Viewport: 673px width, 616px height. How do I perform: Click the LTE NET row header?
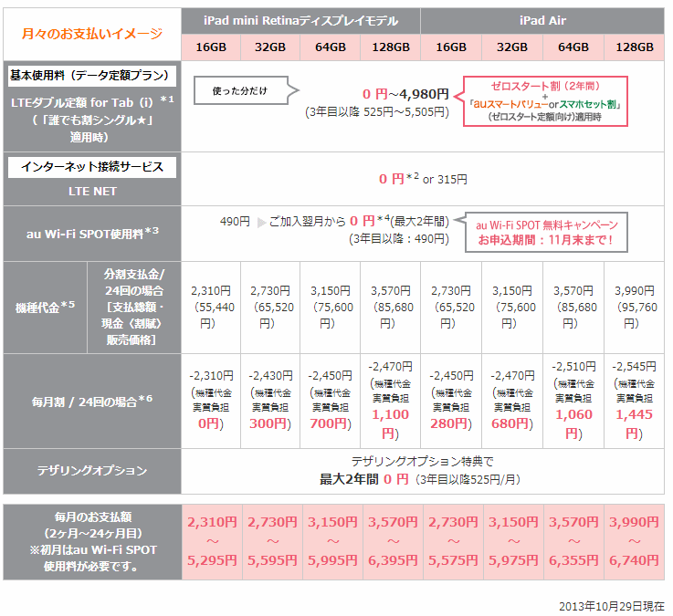click(x=91, y=191)
